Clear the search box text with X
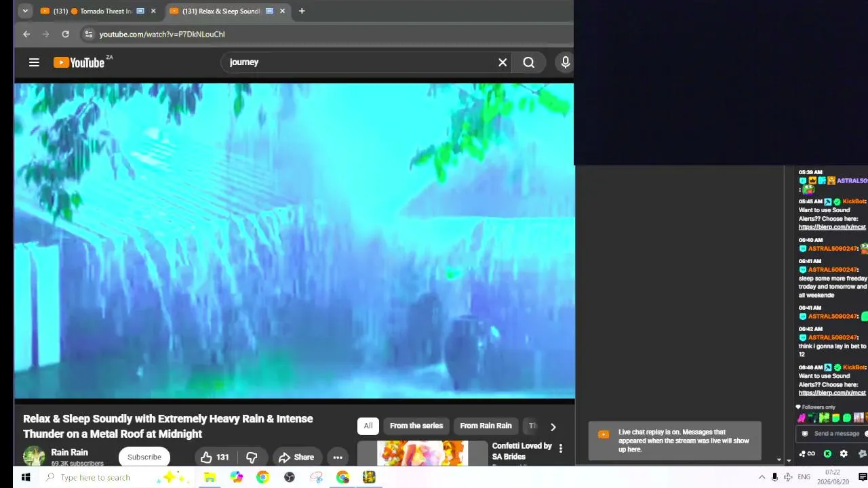This screenshot has width=868, height=488. point(502,62)
